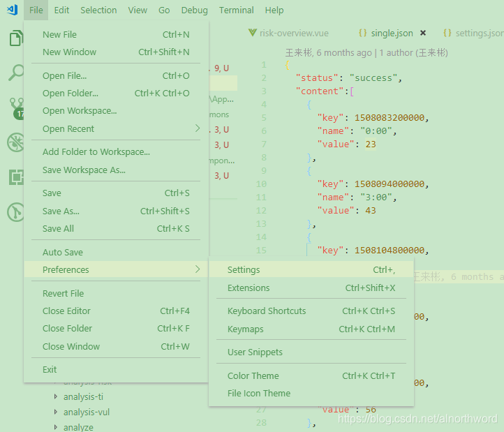The height and width of the screenshot is (432, 504).
Task: Open the Explorer view icon
Action: (x=15, y=38)
